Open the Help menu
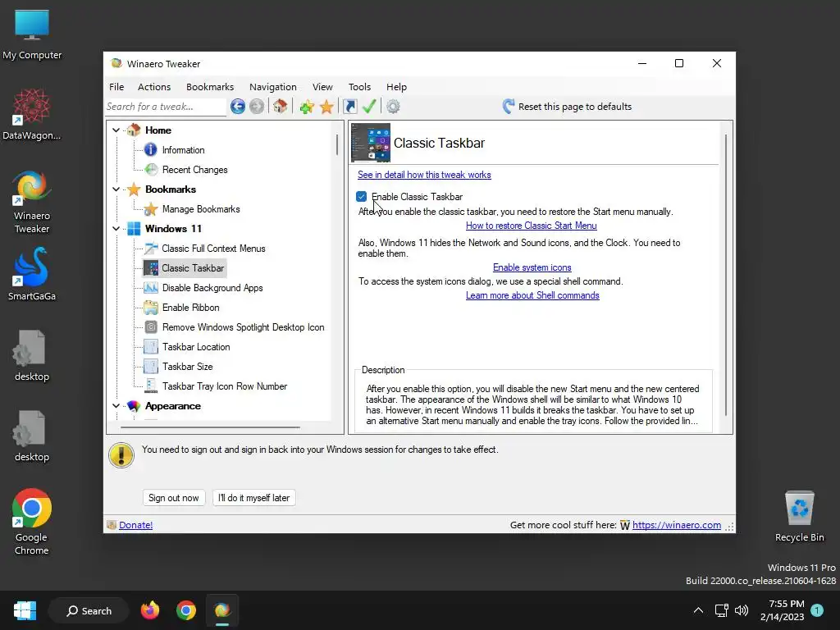This screenshot has height=630, width=840. click(396, 87)
